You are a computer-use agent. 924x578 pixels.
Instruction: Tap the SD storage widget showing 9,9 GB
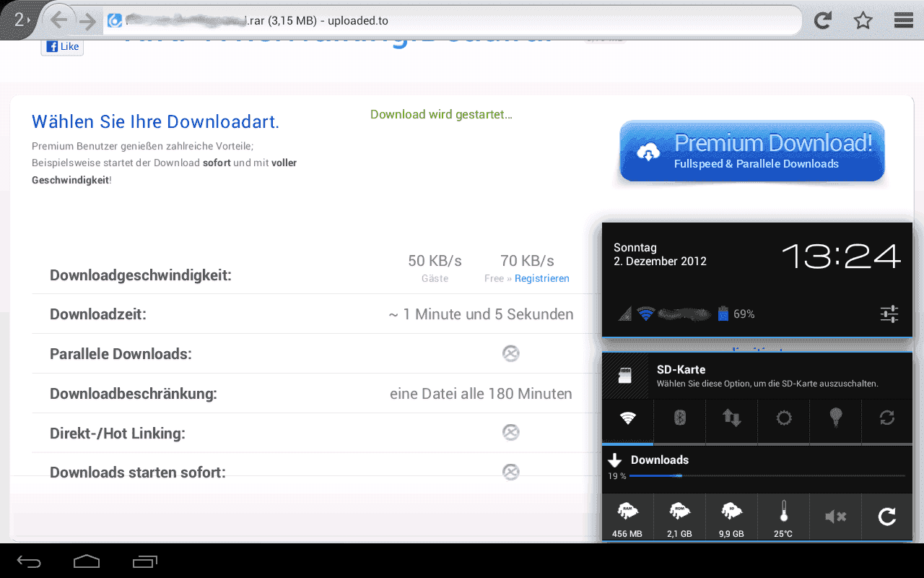(x=732, y=517)
